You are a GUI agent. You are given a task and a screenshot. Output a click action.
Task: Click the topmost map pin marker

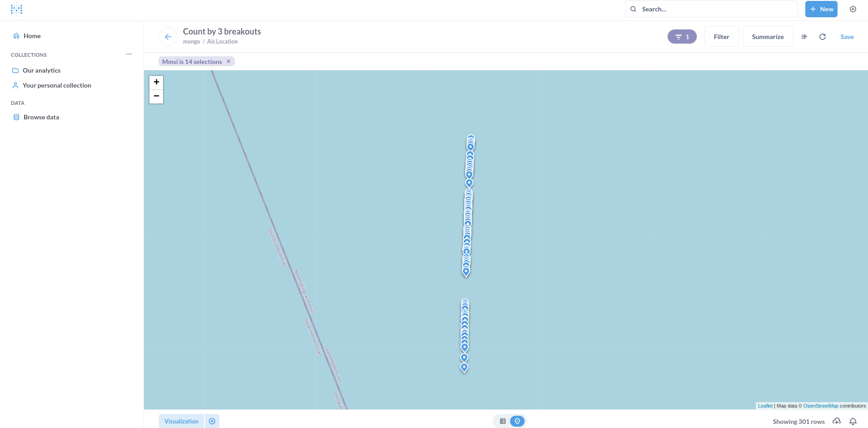pyautogui.click(x=471, y=138)
